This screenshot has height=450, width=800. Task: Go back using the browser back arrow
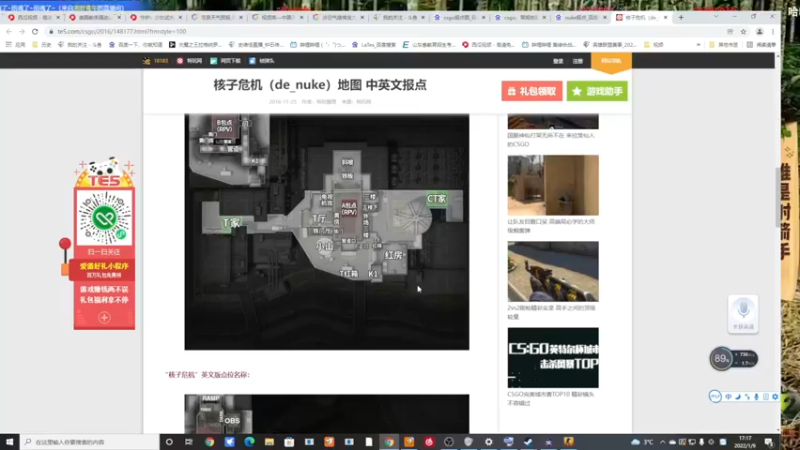click(x=9, y=32)
